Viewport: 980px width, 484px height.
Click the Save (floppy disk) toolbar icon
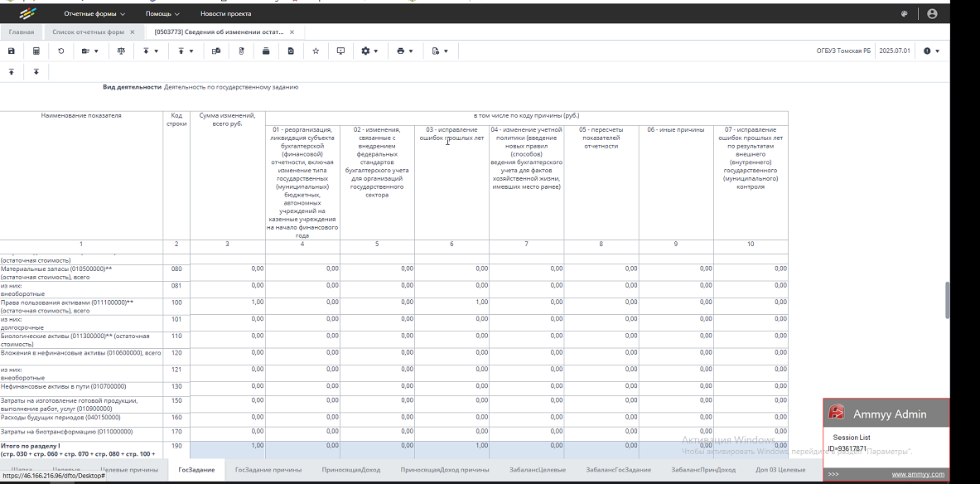tap(12, 51)
